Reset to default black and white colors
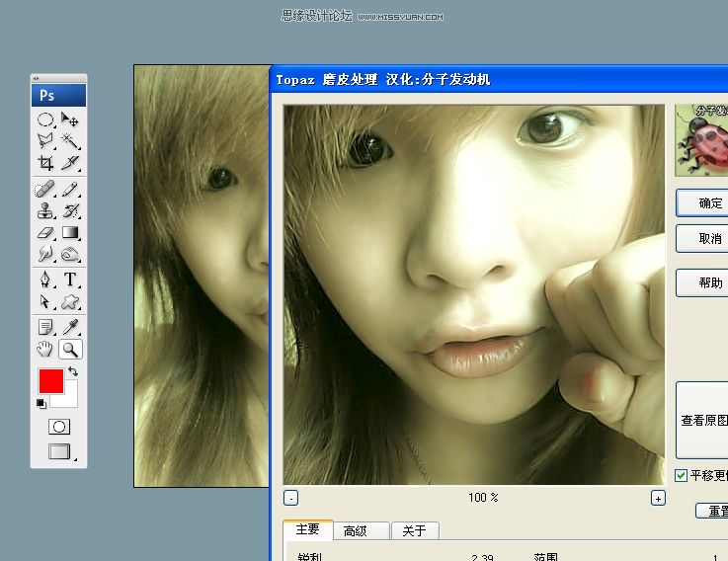This screenshot has height=561, width=728. click(x=41, y=404)
